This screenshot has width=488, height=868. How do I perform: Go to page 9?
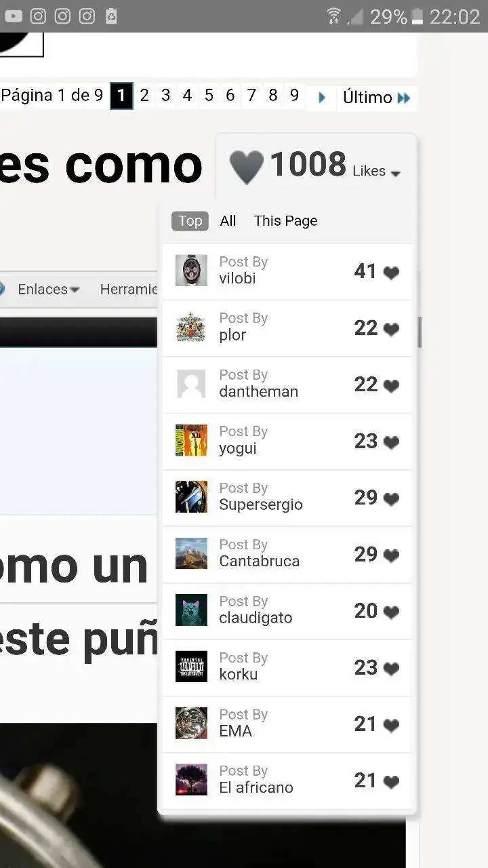click(x=294, y=96)
